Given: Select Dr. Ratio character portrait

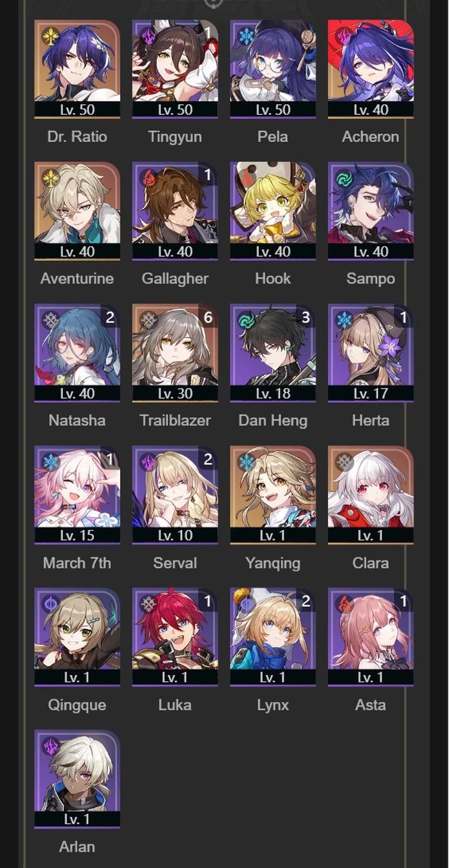Looking at the screenshot, I should [77, 69].
